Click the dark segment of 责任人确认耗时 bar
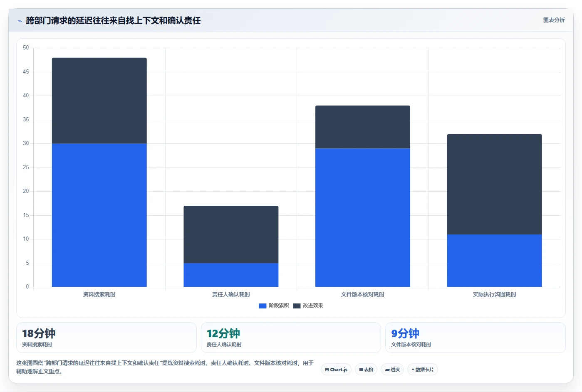Image resolution: width=582 pixels, height=392 pixels. click(x=231, y=234)
